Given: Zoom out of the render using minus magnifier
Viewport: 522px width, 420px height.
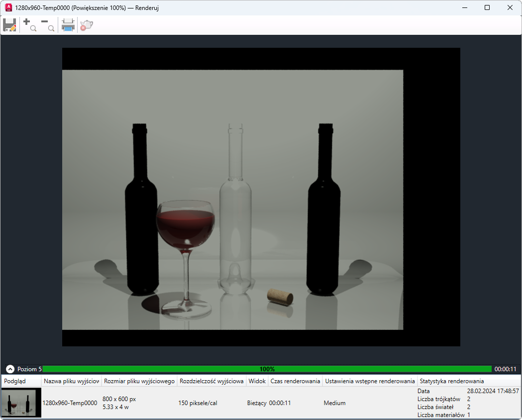Looking at the screenshot, I should tap(48, 25).
